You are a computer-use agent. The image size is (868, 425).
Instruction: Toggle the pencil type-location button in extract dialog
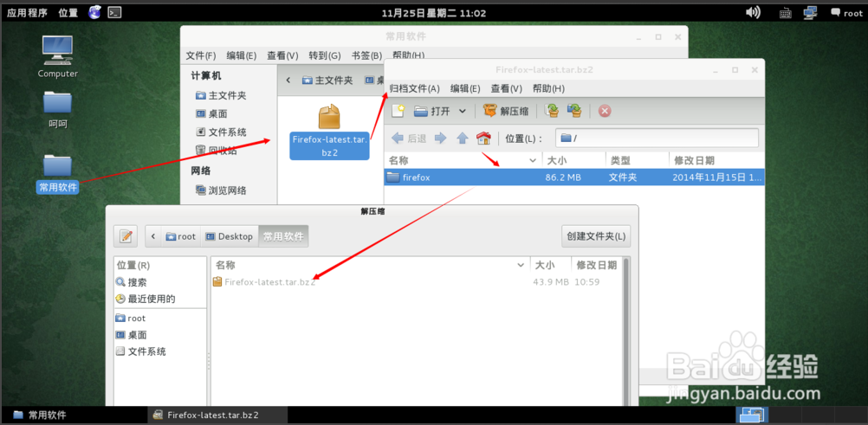126,236
